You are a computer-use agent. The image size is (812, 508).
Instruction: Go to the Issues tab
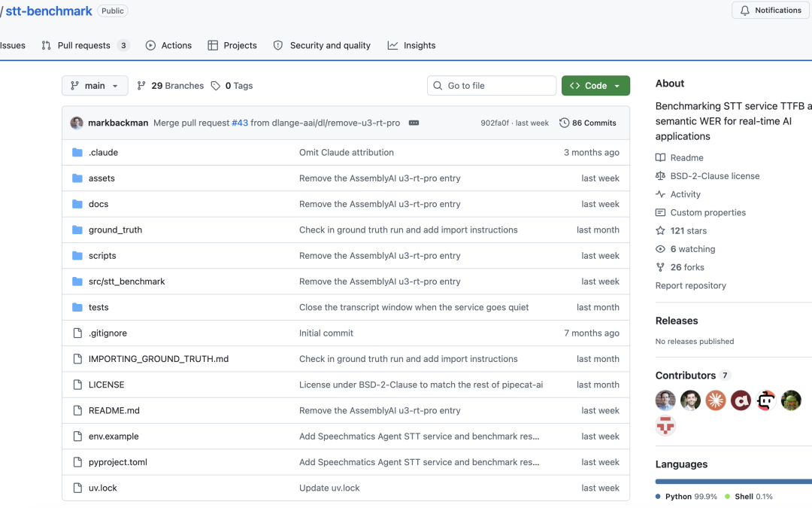(13, 46)
